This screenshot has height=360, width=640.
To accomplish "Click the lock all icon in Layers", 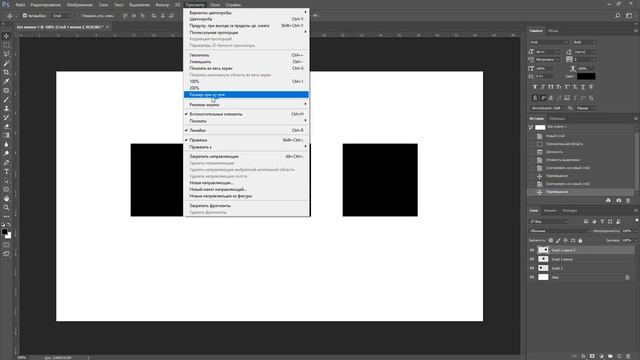I will pos(580,240).
